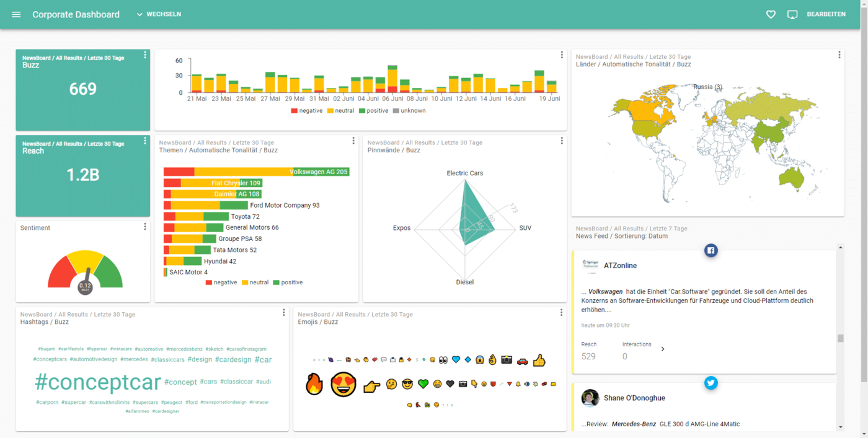Select Hyundai 42 label
The height and width of the screenshot is (438, 868).
click(220, 261)
